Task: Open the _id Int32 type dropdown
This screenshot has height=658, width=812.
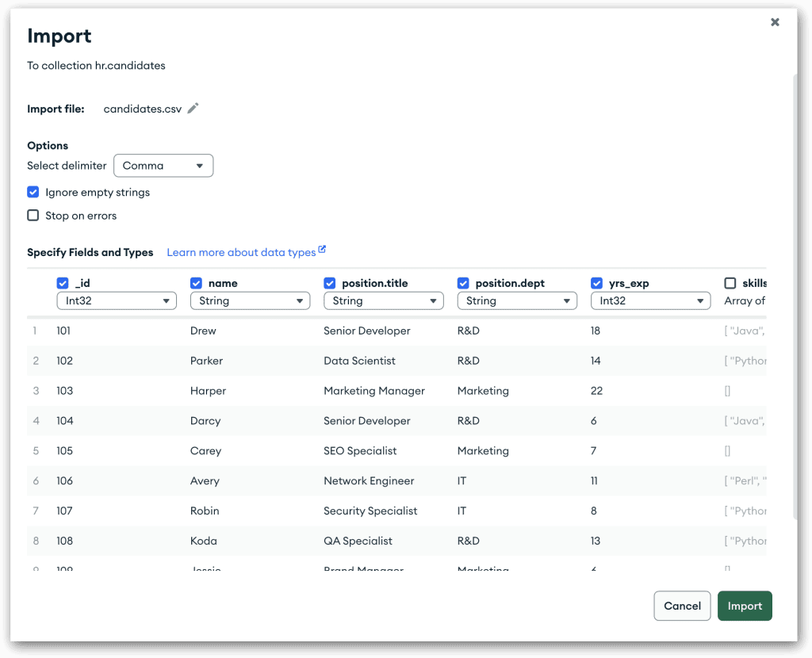Action: (x=117, y=300)
